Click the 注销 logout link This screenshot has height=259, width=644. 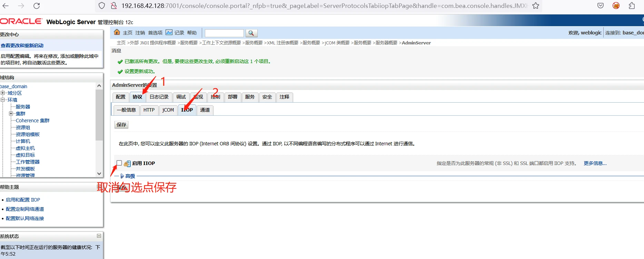[140, 33]
